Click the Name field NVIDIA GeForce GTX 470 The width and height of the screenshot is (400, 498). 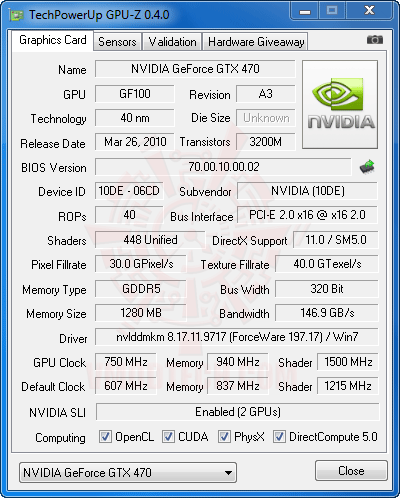pos(195,69)
